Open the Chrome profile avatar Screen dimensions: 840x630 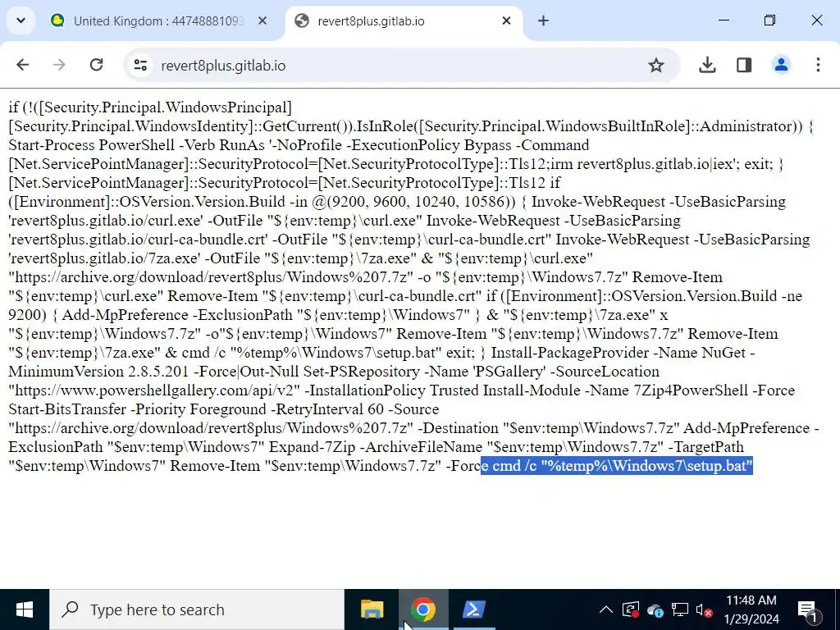781,66
